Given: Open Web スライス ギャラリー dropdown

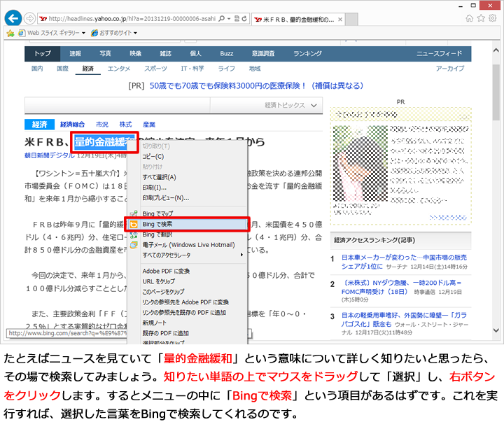Looking at the screenshot, I should pyautogui.click(x=52, y=33).
